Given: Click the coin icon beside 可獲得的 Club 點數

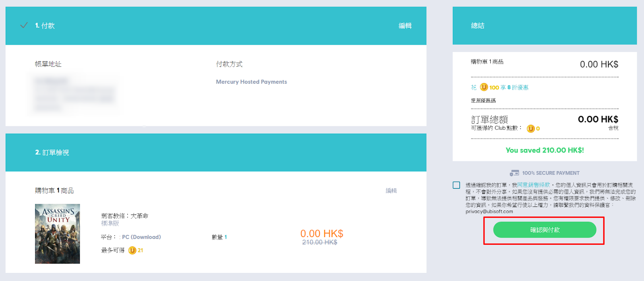Looking at the screenshot, I should pyautogui.click(x=531, y=128).
